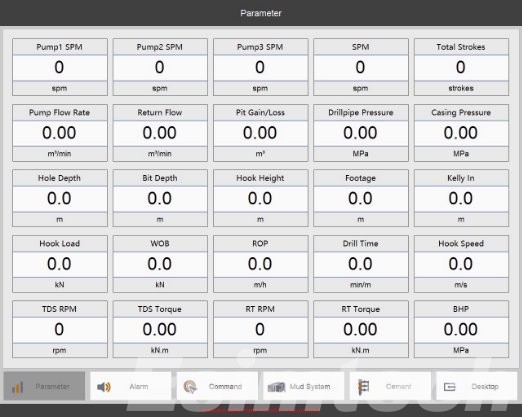The width and height of the screenshot is (522, 417).
Task: Click the Total Strokes value
Action: click(461, 68)
